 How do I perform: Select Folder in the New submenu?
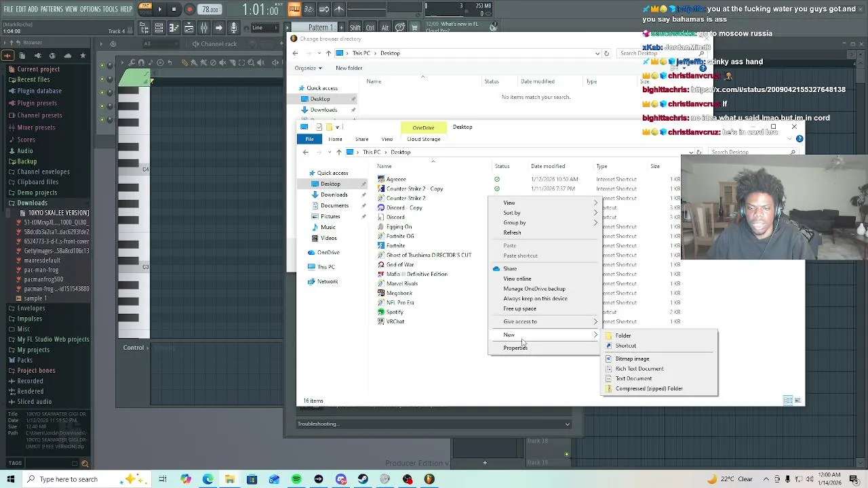[x=623, y=335]
